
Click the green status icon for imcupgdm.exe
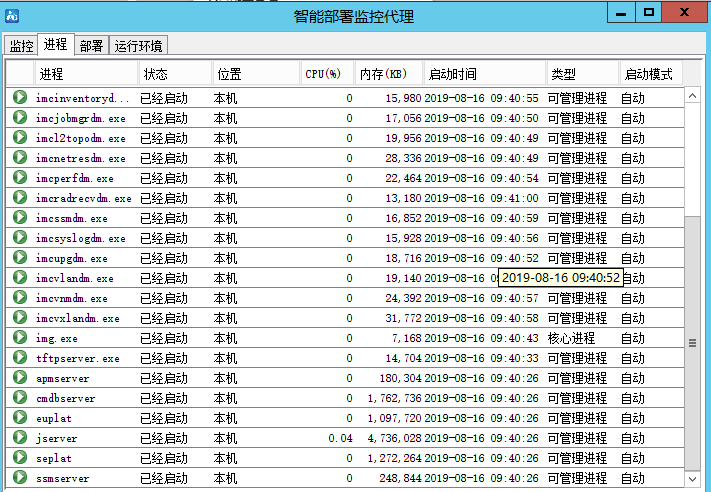[20, 257]
